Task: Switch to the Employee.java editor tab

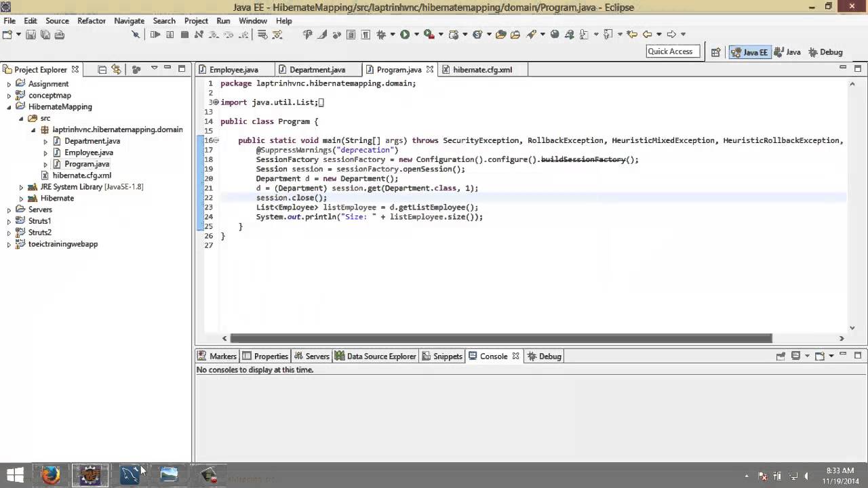Action: tap(234, 69)
